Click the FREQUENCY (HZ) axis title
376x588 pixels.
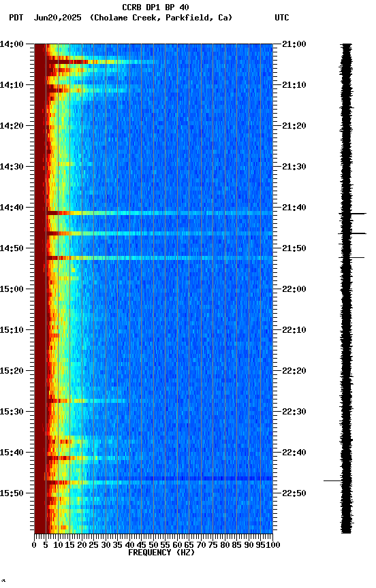point(161,553)
